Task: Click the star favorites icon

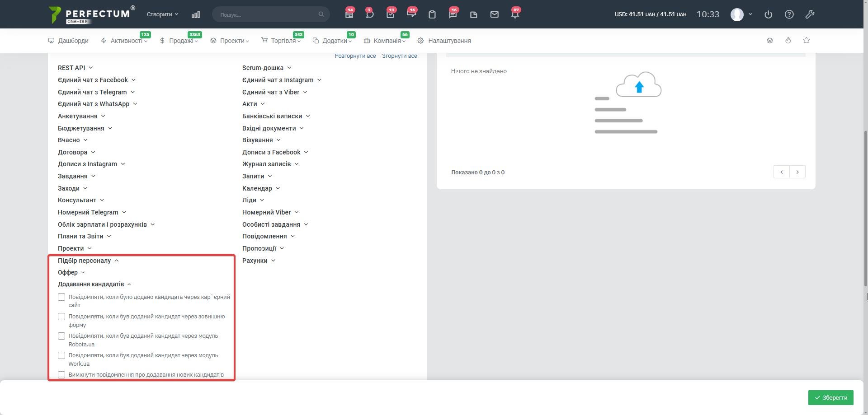Action: pyautogui.click(x=807, y=41)
